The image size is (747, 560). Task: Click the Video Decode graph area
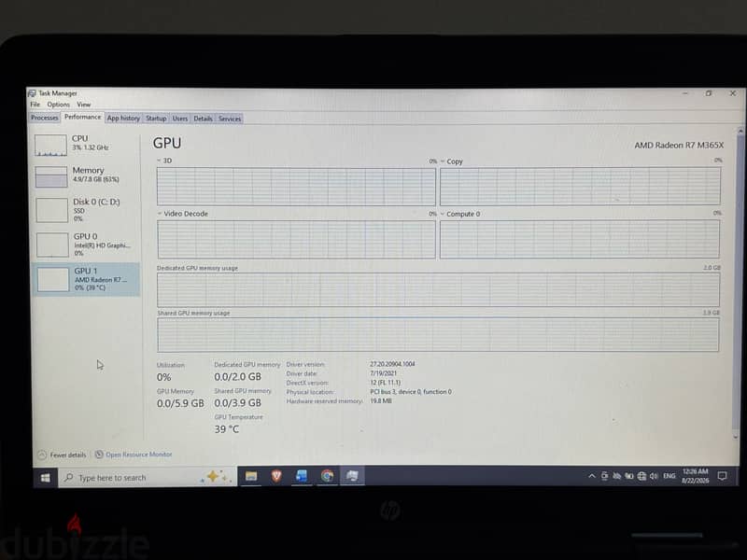tap(296, 240)
